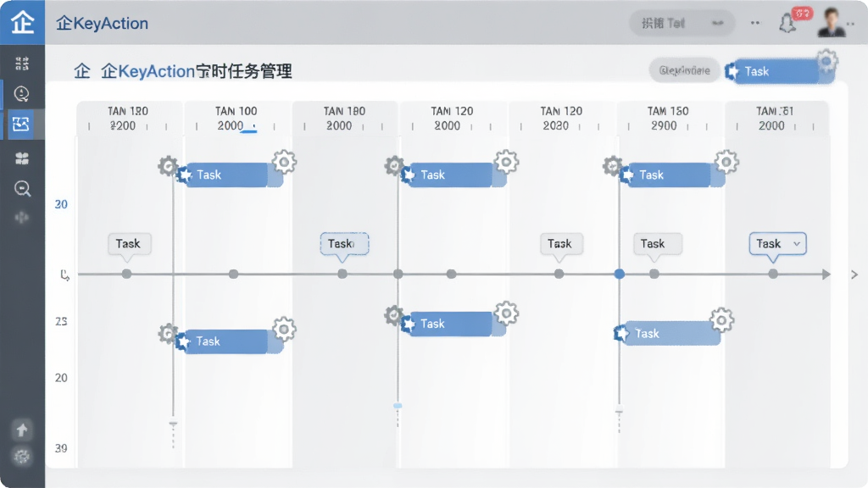Click the gear on the header Task button
This screenshot has width=868, height=488.
click(x=827, y=60)
